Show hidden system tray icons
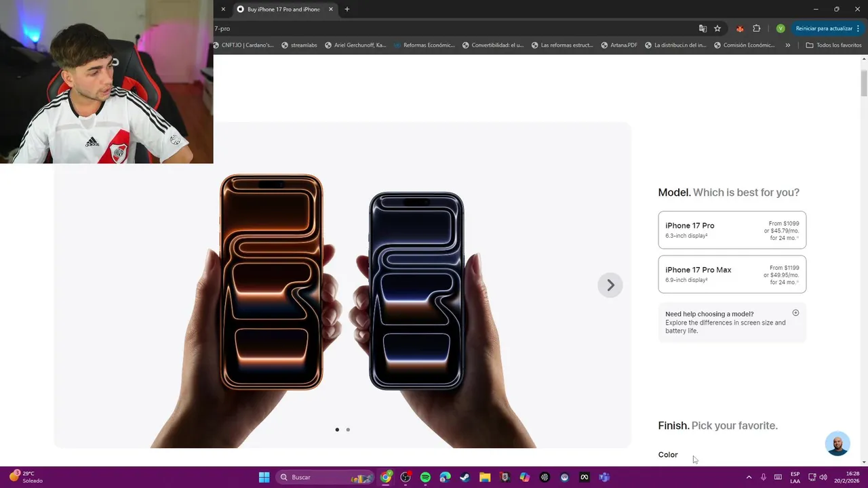Viewport: 868px width, 488px height. point(749,477)
